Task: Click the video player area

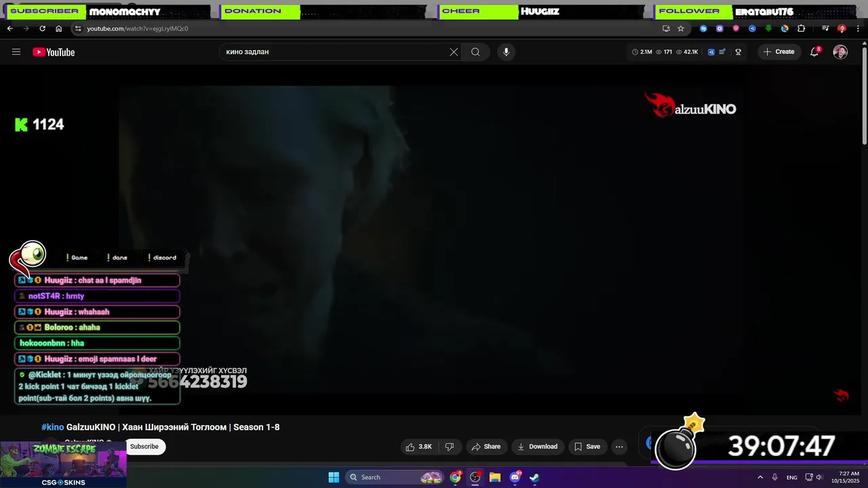Action: coord(431,241)
